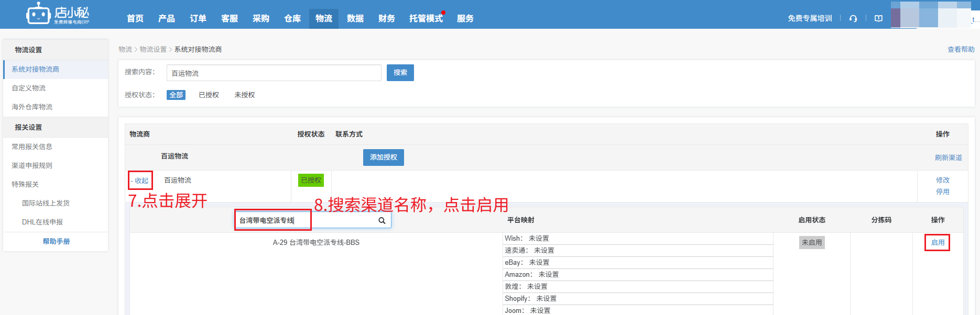Open 数据 menu in top navigation

(355, 18)
